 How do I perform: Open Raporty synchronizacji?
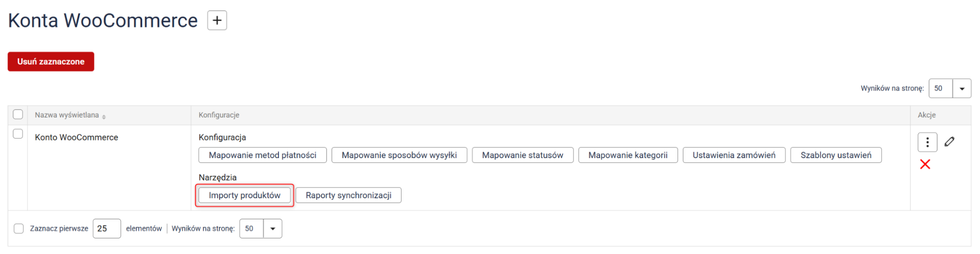pos(348,195)
